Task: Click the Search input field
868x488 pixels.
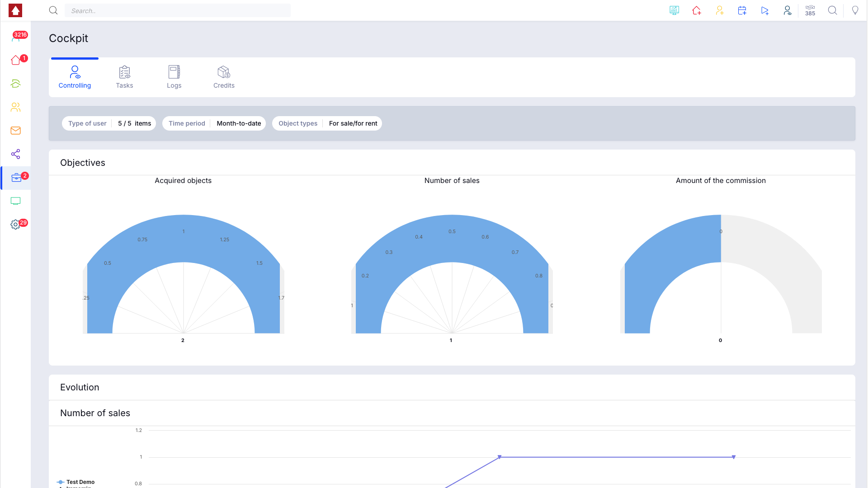Action: (x=178, y=10)
